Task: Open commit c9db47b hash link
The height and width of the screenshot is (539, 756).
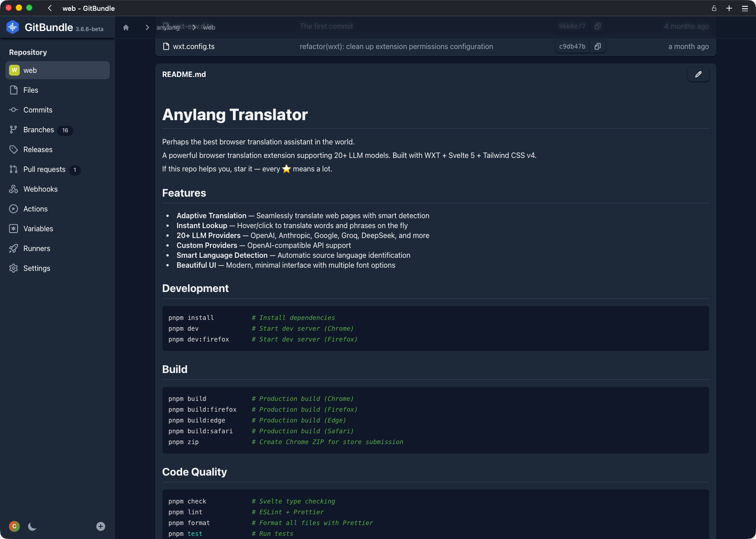Action: click(572, 46)
